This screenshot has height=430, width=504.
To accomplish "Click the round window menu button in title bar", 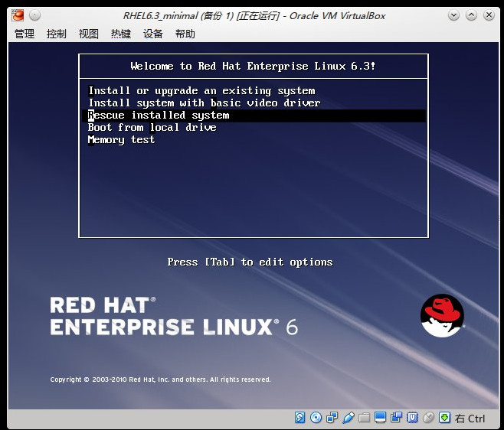I will click(x=34, y=15).
